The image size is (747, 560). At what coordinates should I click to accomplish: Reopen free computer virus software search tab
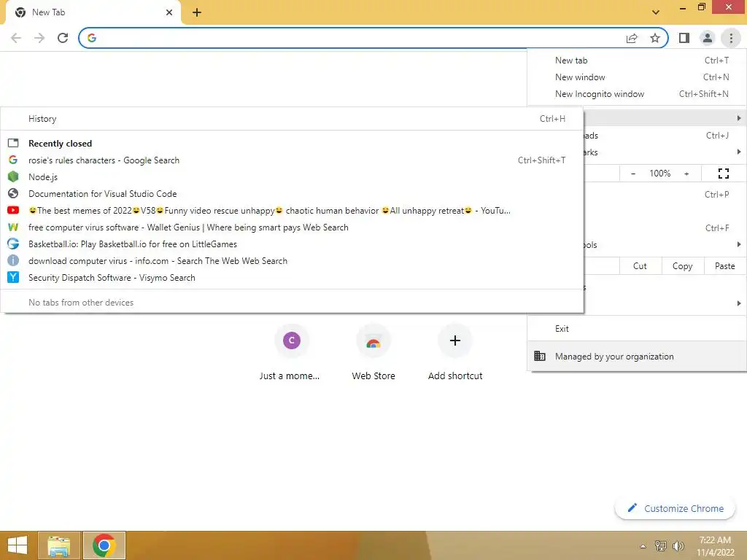pyautogui.click(x=292, y=227)
